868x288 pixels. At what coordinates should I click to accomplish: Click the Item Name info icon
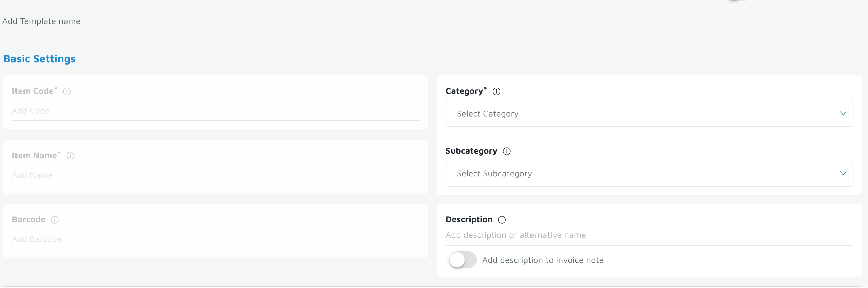click(x=70, y=156)
